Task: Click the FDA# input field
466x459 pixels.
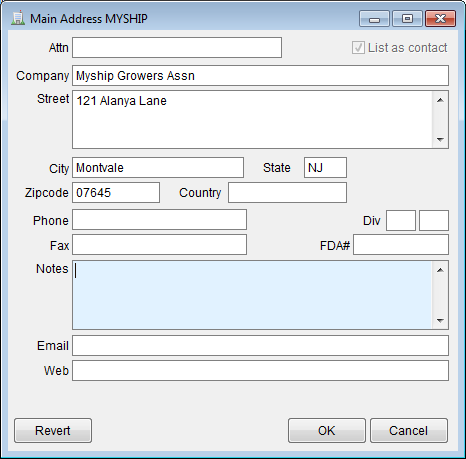Action: (401, 245)
